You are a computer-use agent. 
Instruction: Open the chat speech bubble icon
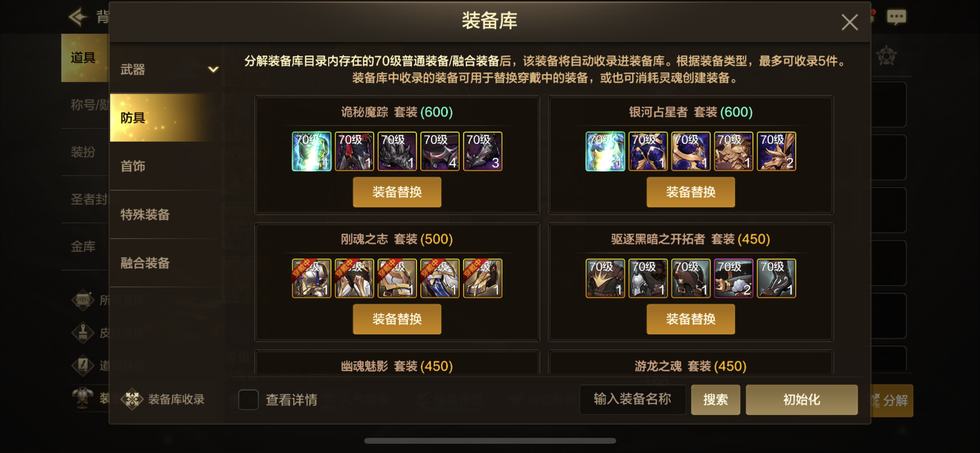tap(896, 17)
